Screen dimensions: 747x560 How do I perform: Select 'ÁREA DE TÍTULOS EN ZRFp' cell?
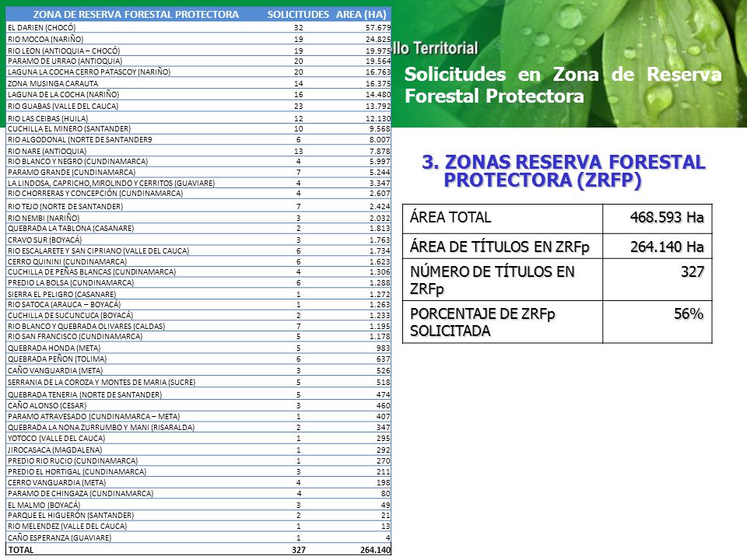(x=503, y=247)
